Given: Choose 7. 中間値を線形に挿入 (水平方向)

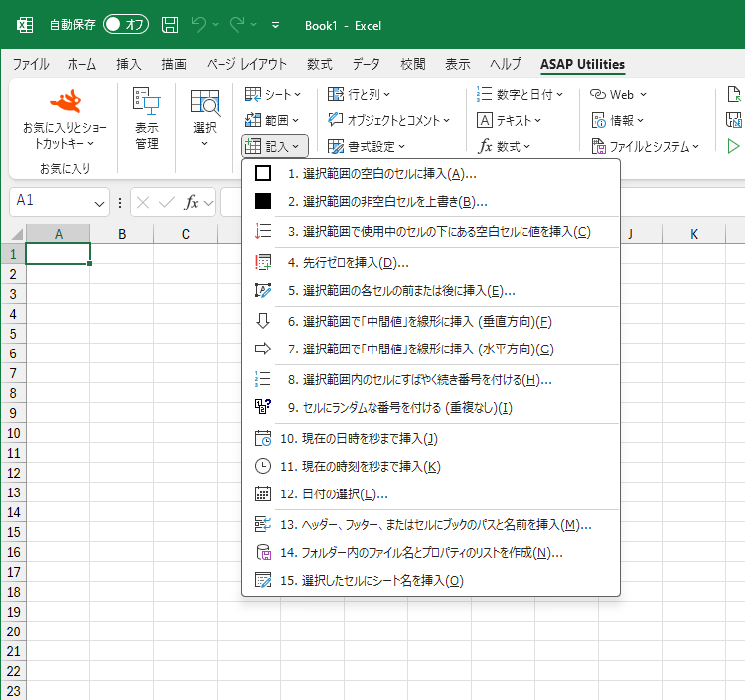Looking at the screenshot, I should coord(431,350).
